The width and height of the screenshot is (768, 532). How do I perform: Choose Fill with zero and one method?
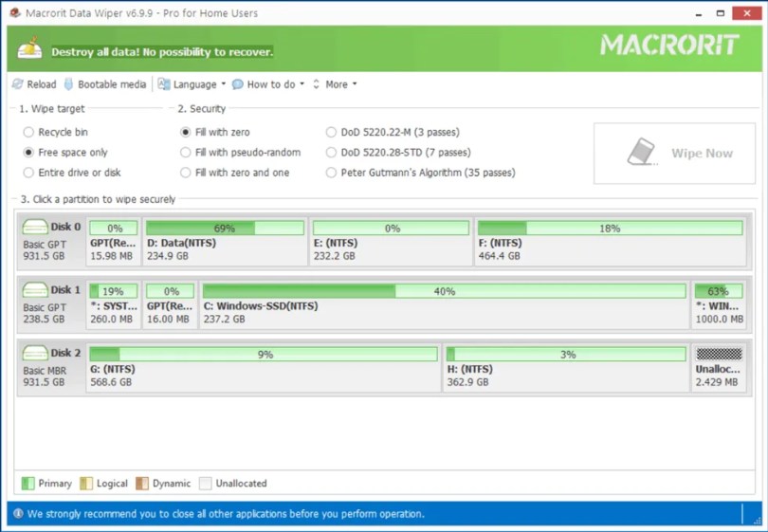pyautogui.click(x=185, y=173)
